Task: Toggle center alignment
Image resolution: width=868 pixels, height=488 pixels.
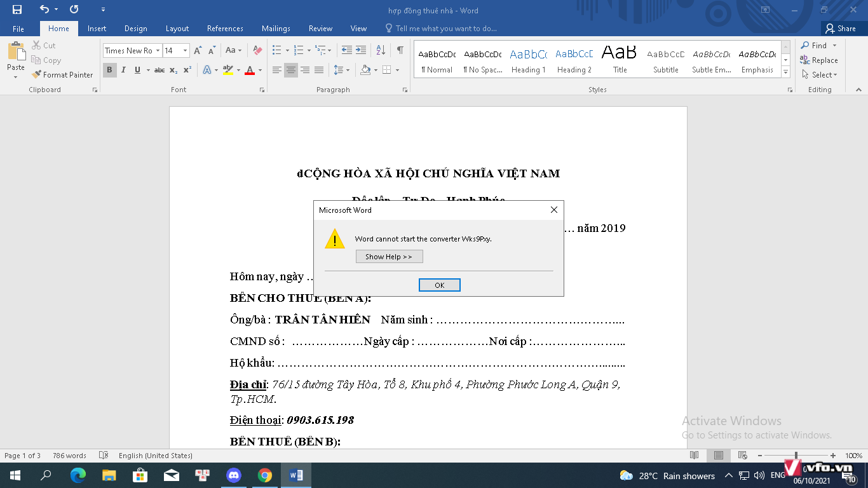Action: [x=291, y=70]
